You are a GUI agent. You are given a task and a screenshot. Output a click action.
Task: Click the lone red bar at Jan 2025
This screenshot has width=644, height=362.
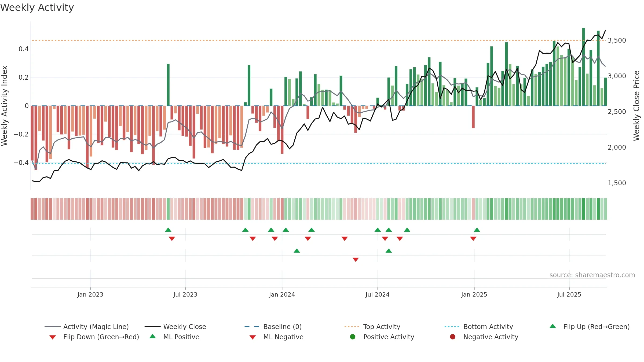click(x=473, y=117)
